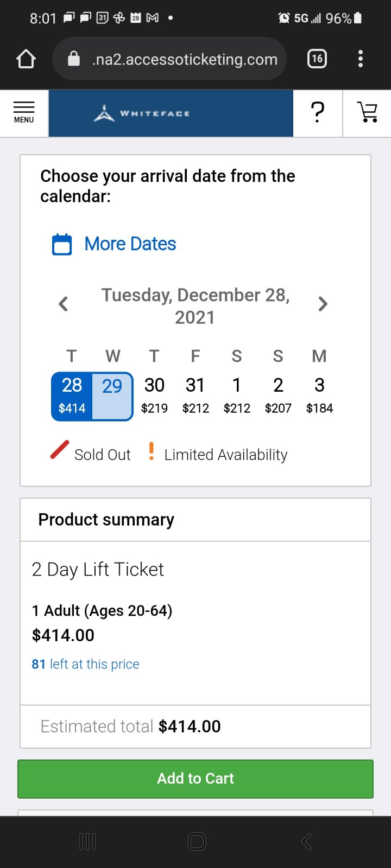Open the shopping cart icon
391x868 pixels.
[x=368, y=113]
